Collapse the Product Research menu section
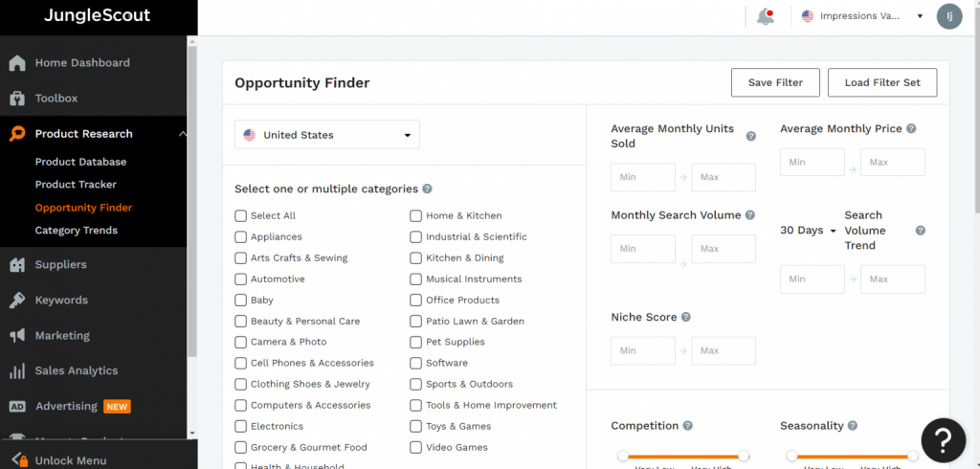 (182, 134)
